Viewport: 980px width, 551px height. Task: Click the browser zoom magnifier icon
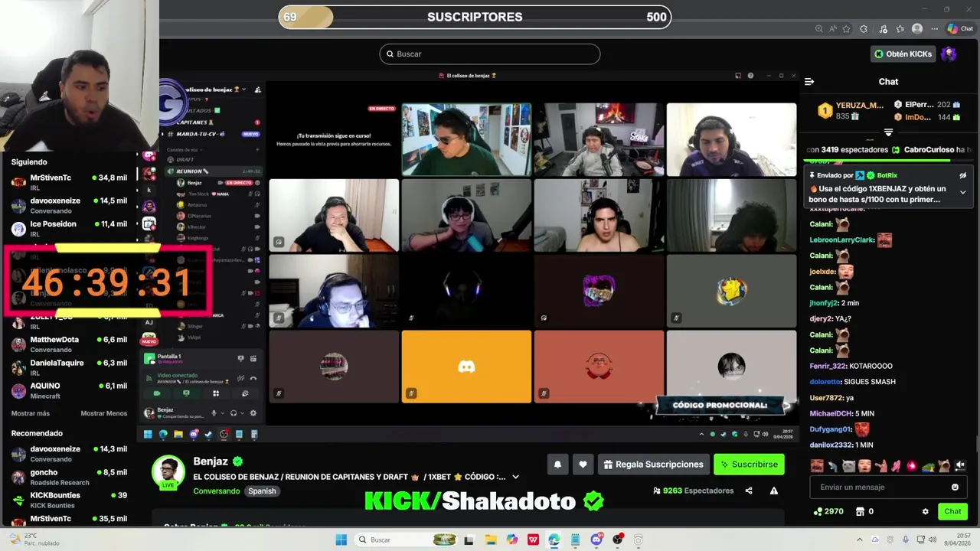(x=819, y=29)
